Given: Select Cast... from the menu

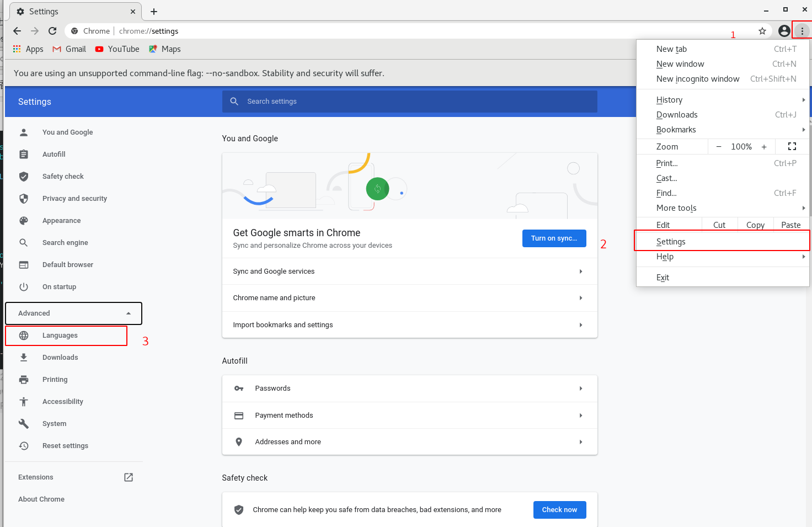Looking at the screenshot, I should coord(723,178).
